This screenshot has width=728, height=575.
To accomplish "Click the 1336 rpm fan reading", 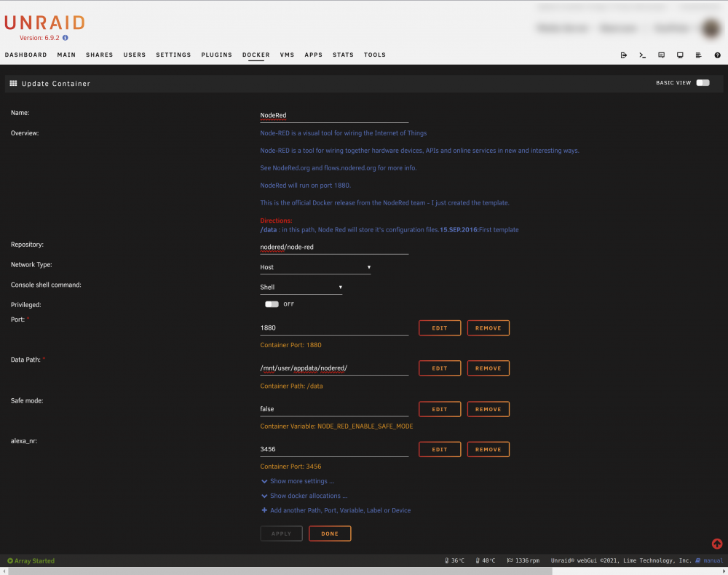I will pos(523,560).
